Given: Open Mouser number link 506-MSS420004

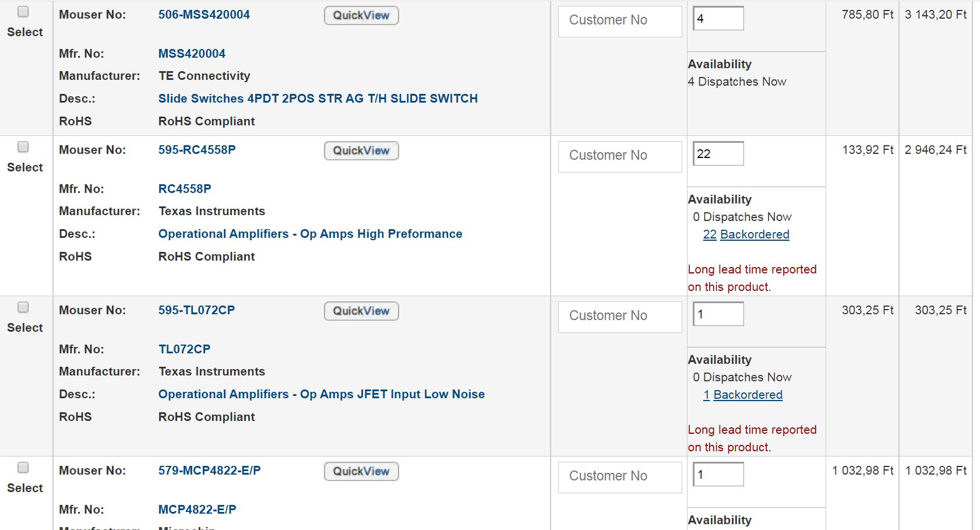Looking at the screenshot, I should [x=204, y=15].
